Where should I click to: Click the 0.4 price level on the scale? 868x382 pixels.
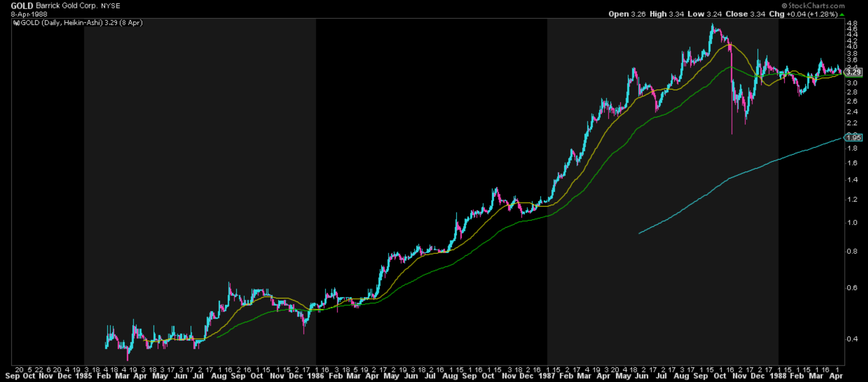click(x=852, y=339)
